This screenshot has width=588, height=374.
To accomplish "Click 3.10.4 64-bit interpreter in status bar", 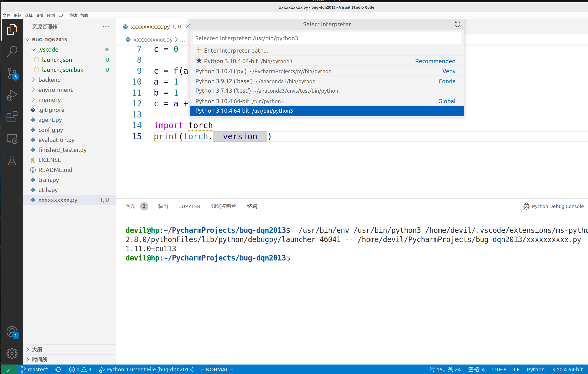I will click(x=567, y=370).
